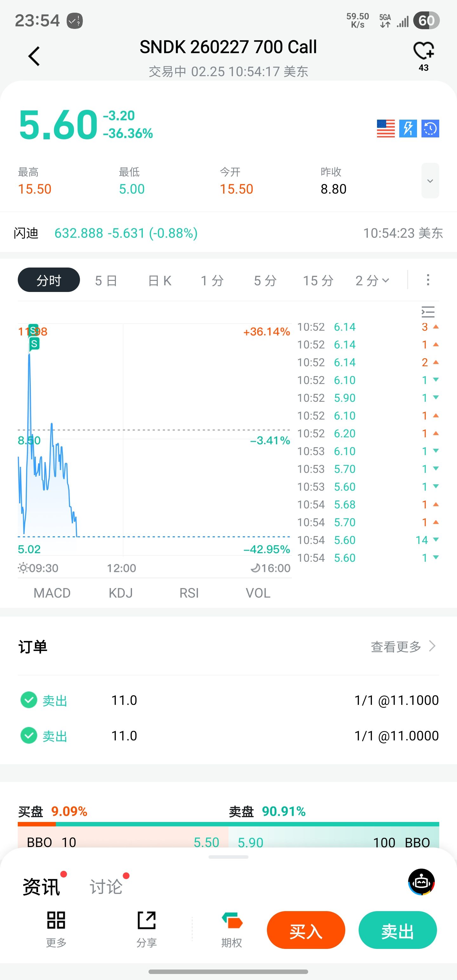Open the trade list layout icon
This screenshot has height=980, width=457.
(x=428, y=312)
